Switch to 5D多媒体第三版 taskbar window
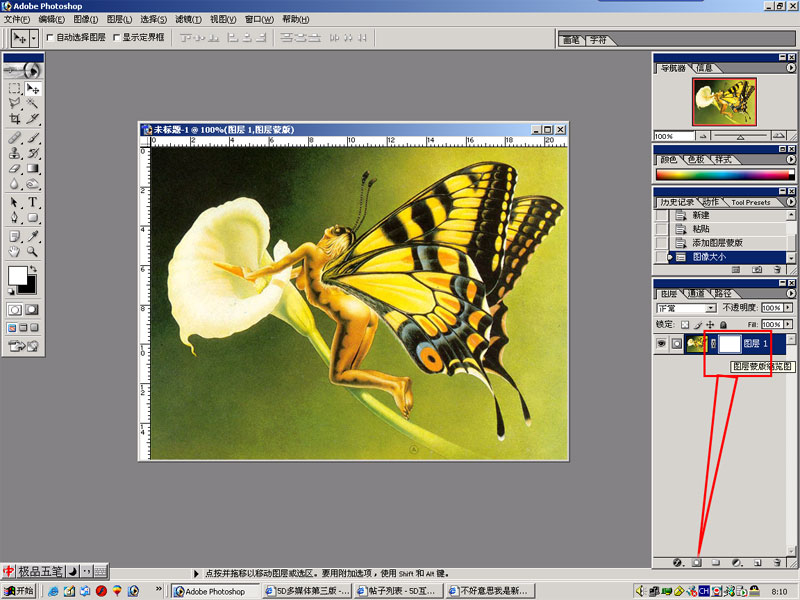Screen dimensions: 800x600 click(308, 591)
